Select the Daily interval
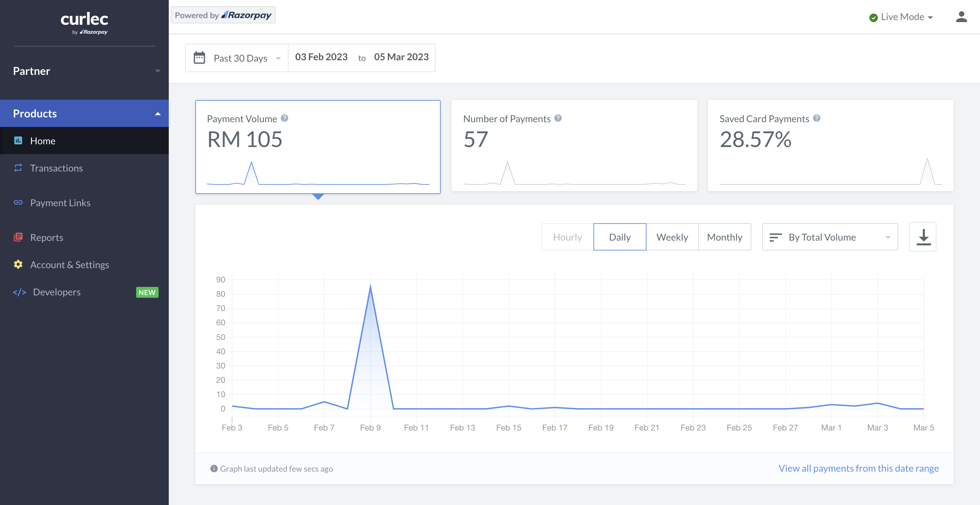The height and width of the screenshot is (505, 980). (x=620, y=237)
